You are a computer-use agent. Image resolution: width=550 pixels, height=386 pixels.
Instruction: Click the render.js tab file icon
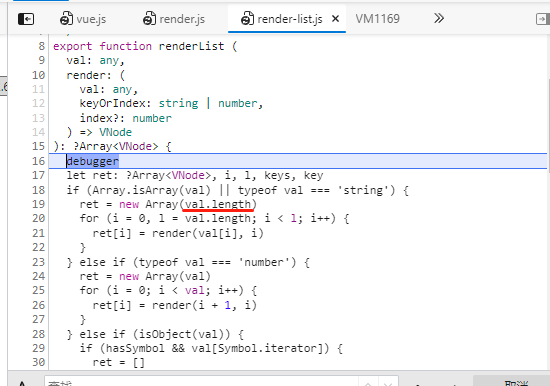[149, 19]
